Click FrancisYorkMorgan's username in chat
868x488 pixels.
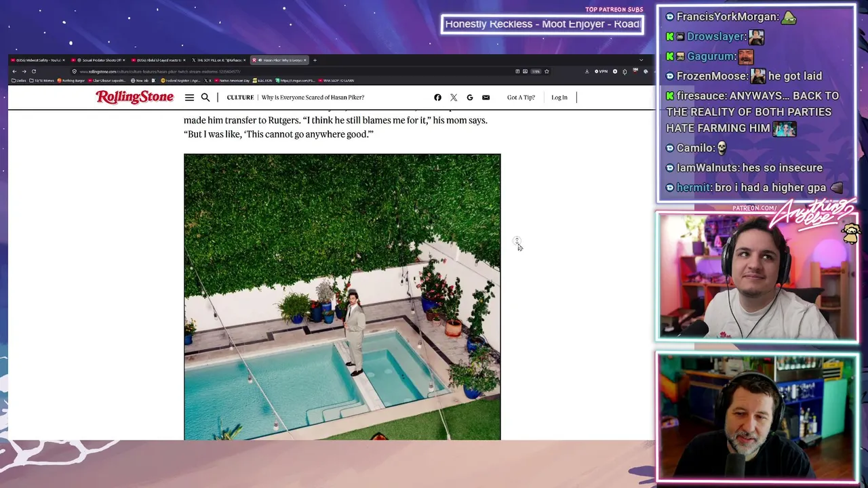click(727, 17)
